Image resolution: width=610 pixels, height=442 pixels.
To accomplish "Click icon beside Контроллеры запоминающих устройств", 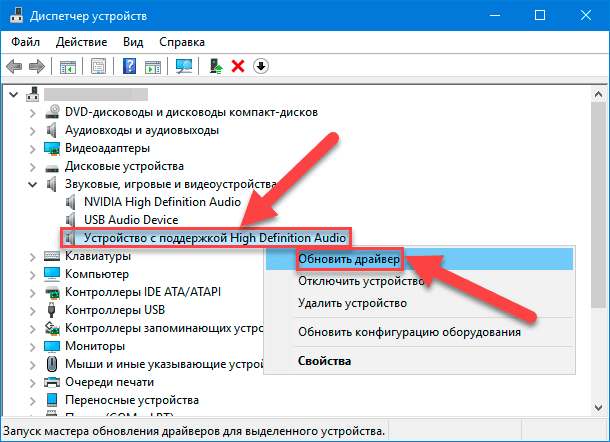I will click(52, 328).
